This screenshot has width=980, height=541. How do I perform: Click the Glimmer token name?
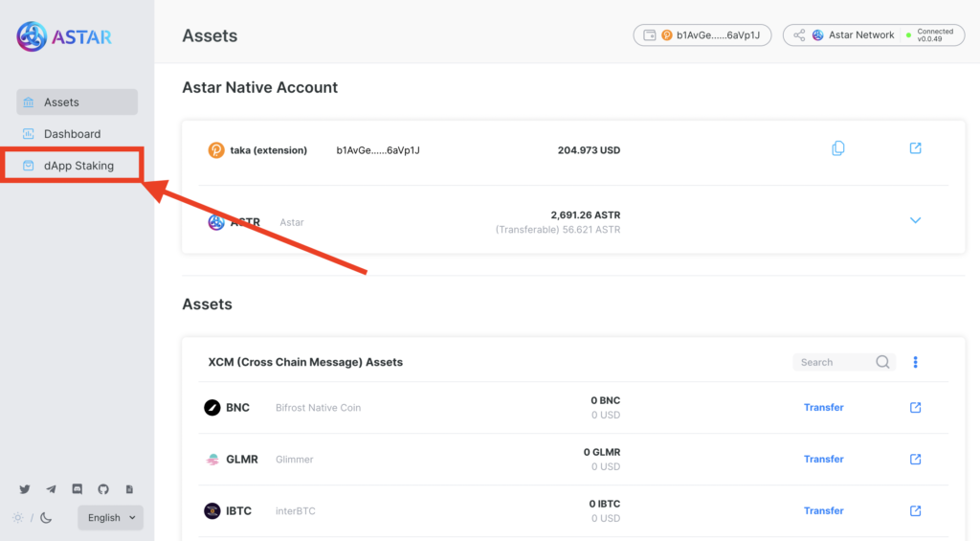pyautogui.click(x=295, y=460)
